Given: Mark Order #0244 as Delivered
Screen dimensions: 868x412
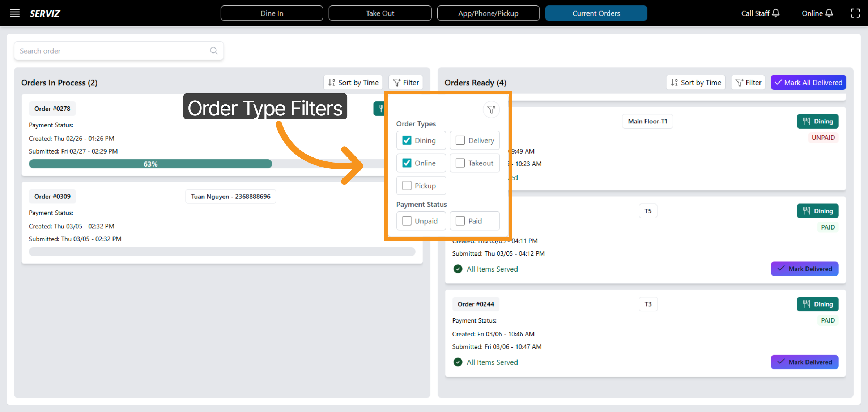Looking at the screenshot, I should tap(804, 362).
